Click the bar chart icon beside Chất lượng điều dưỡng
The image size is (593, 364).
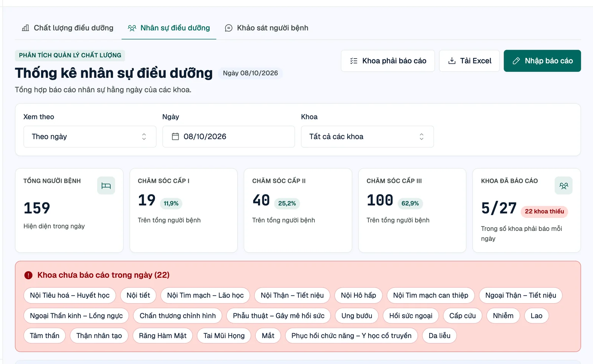26,28
